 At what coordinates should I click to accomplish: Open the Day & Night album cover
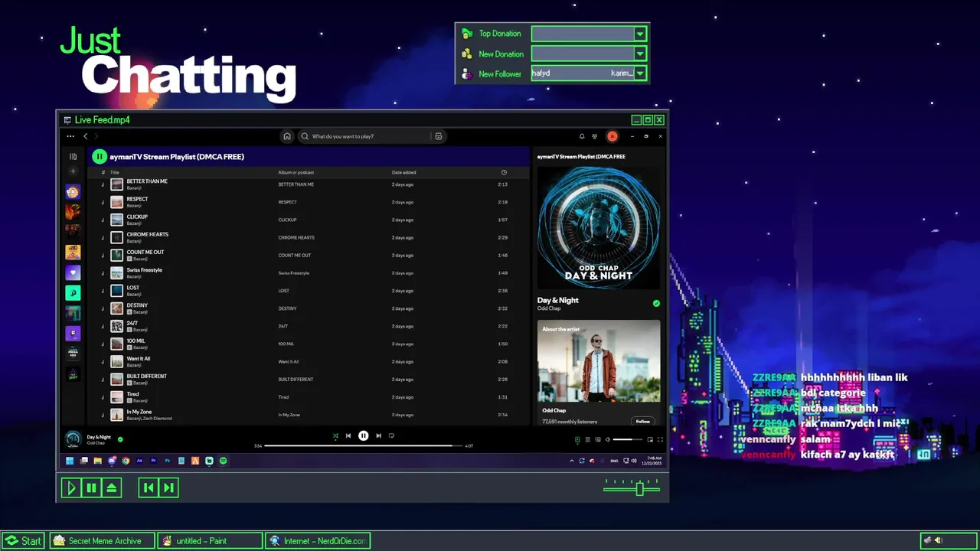[599, 228]
